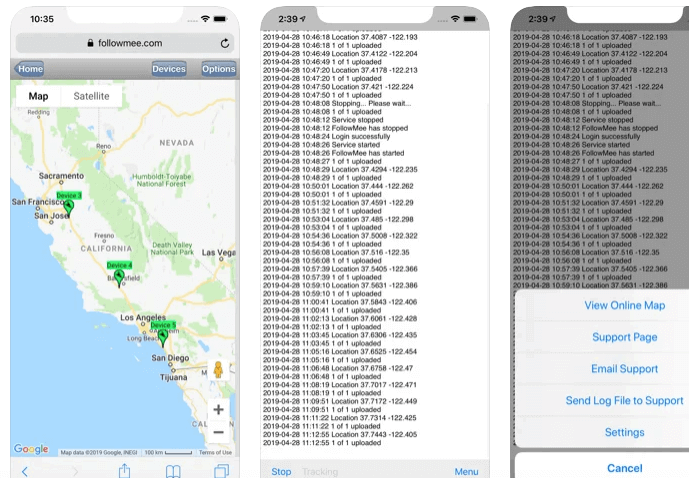Click Los Angeles label on map
Viewport: 689px width, 478px height.
pos(143,317)
